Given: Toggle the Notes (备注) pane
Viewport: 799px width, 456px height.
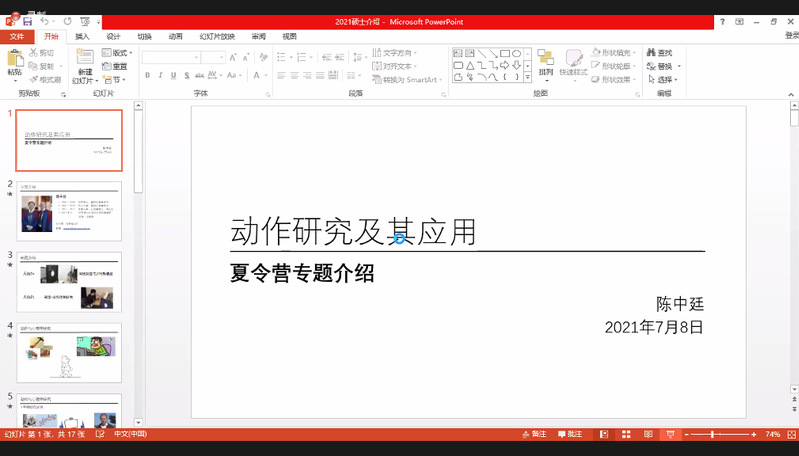Looking at the screenshot, I should (534, 435).
